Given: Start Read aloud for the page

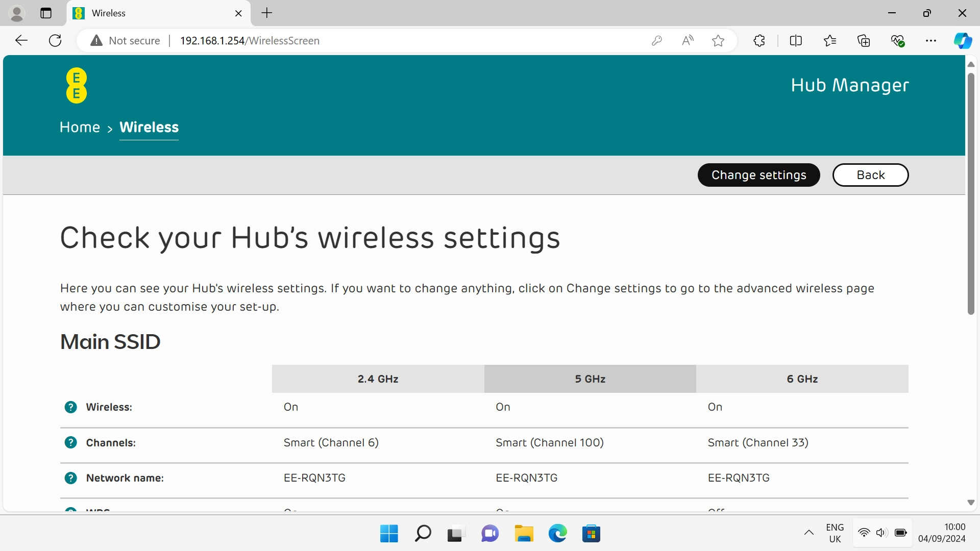Looking at the screenshot, I should [687, 40].
